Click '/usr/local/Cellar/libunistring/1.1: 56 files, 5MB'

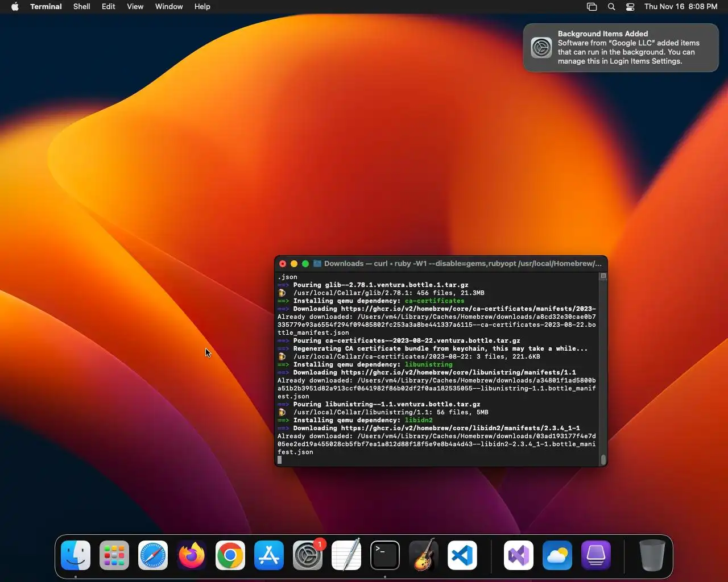[391, 413]
